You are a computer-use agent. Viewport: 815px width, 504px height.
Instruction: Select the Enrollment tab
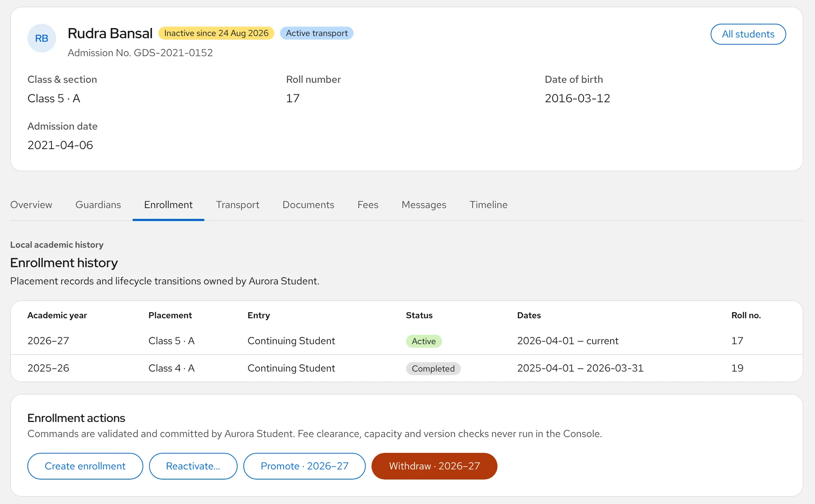click(168, 205)
